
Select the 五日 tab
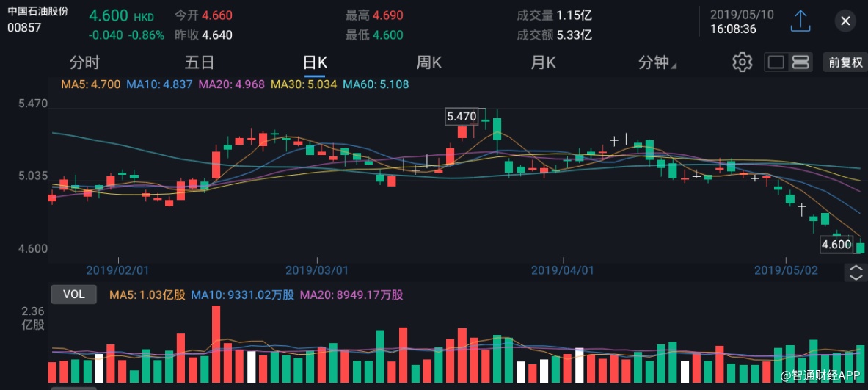[x=200, y=62]
